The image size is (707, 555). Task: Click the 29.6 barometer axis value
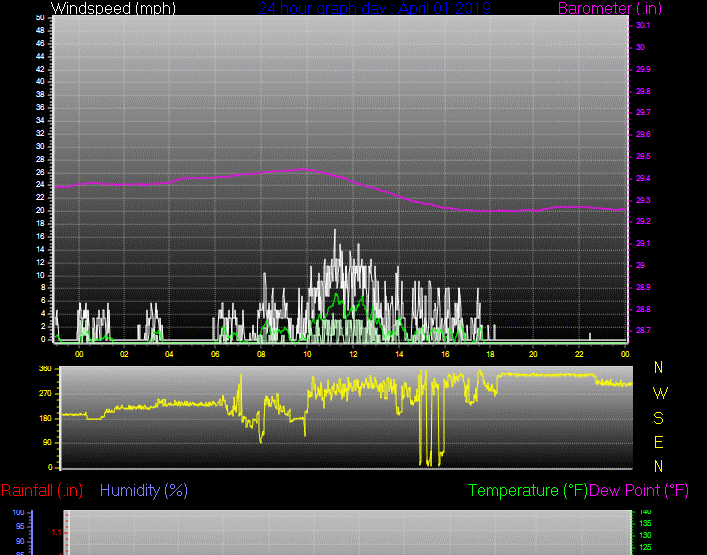pyautogui.click(x=643, y=134)
